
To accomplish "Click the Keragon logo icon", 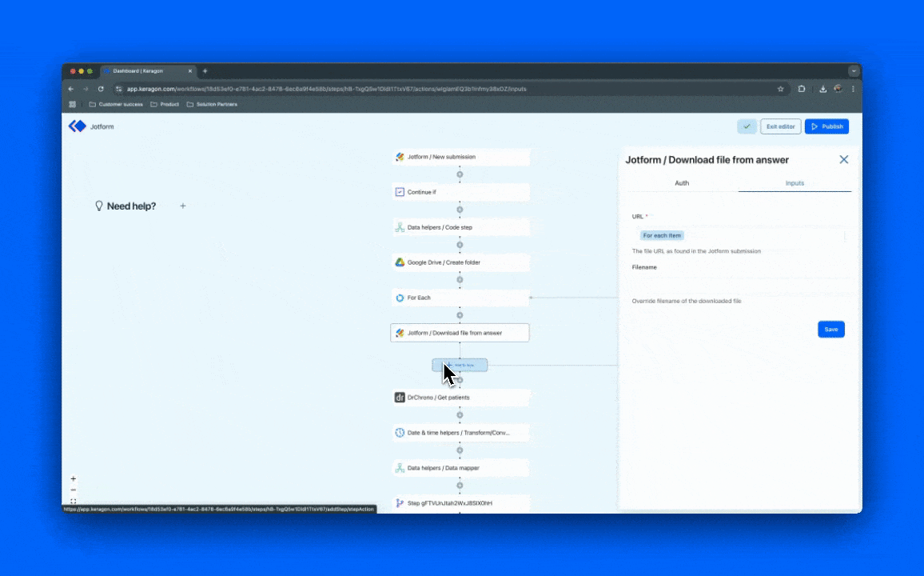I will click(78, 126).
